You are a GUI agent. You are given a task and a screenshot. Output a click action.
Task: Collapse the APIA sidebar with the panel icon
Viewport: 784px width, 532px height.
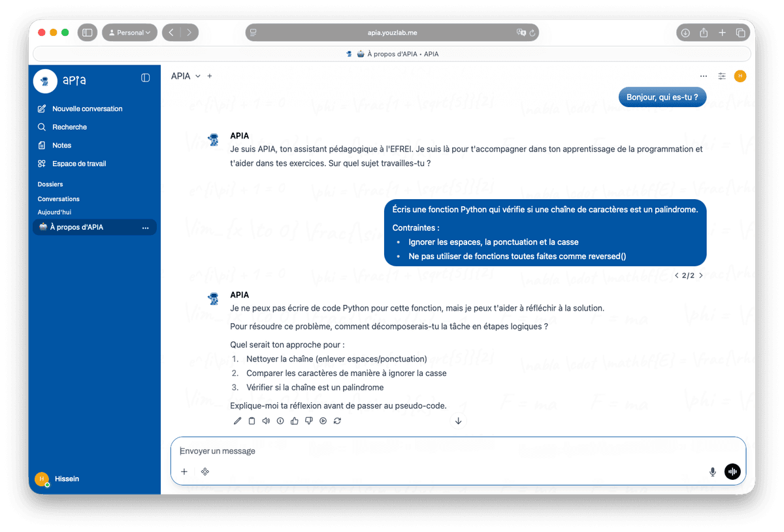click(x=145, y=77)
